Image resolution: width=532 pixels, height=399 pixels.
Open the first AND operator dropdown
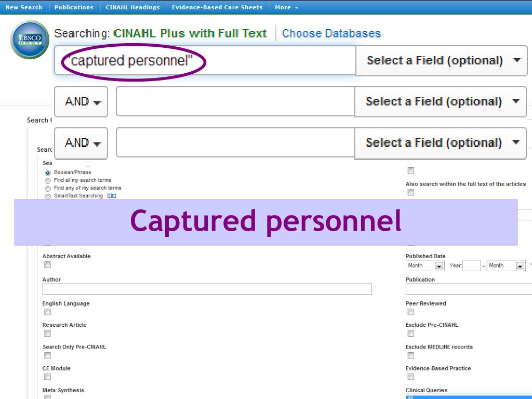point(81,102)
